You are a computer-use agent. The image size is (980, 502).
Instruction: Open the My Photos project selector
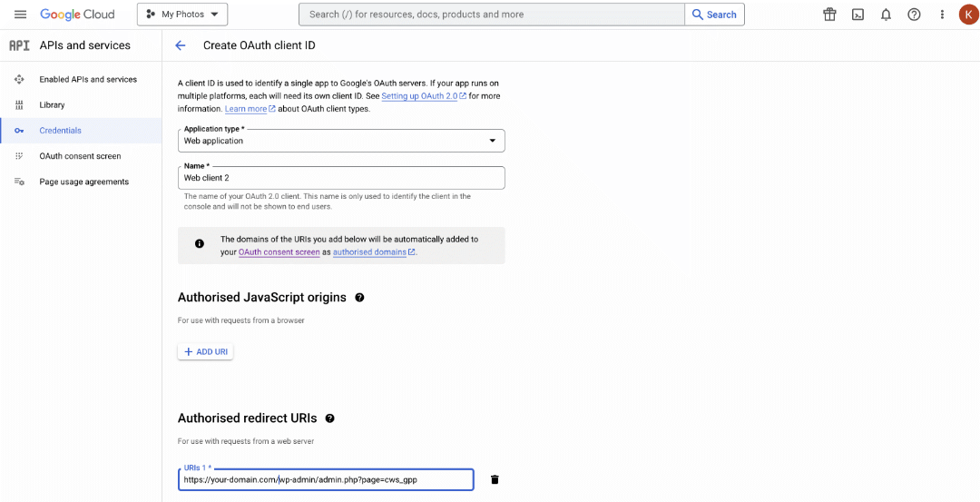[x=181, y=15]
